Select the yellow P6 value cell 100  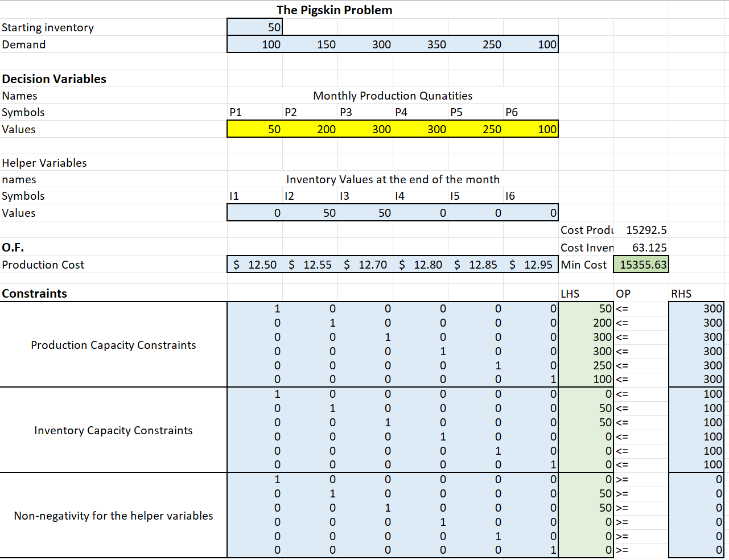530,129
